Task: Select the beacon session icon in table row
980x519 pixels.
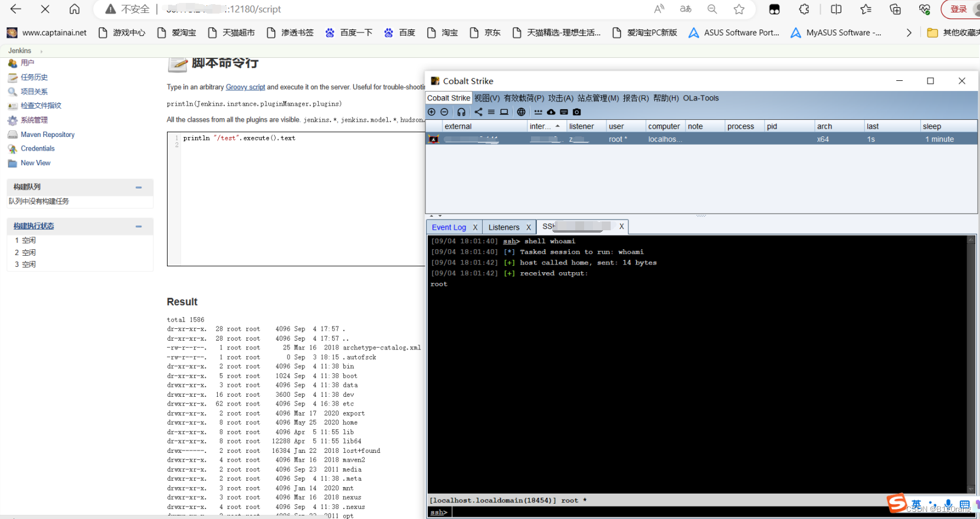Action: pos(434,139)
